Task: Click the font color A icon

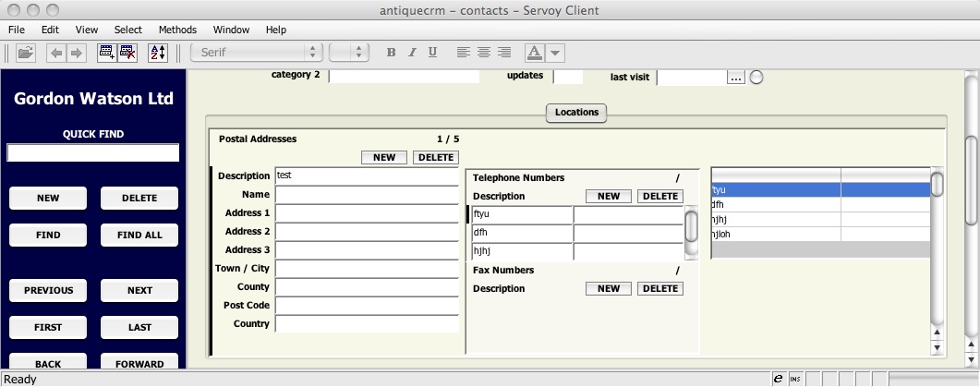Action: pyautogui.click(x=535, y=54)
